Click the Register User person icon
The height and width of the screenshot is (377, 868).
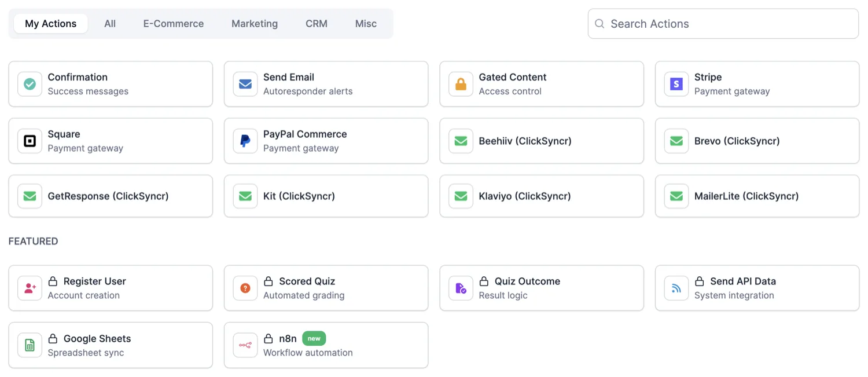pyautogui.click(x=30, y=288)
